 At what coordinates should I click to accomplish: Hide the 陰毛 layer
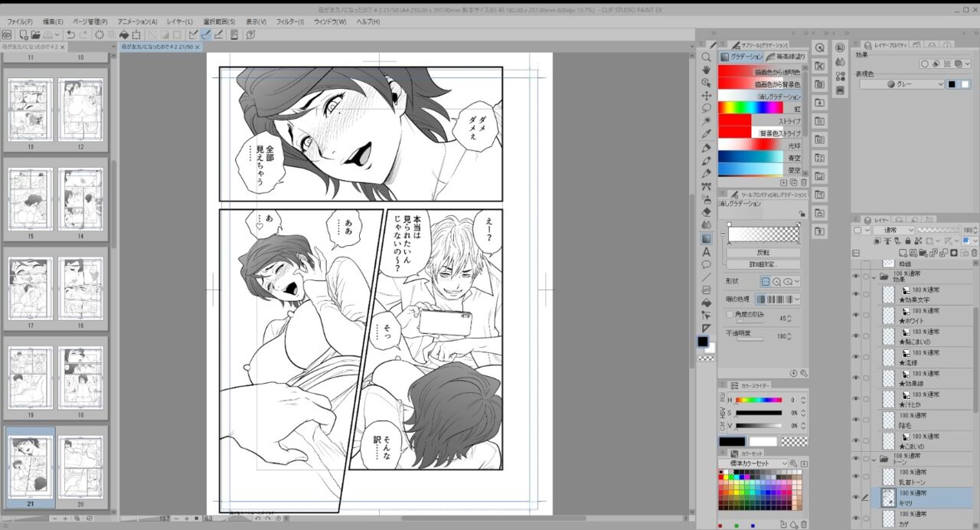856,420
